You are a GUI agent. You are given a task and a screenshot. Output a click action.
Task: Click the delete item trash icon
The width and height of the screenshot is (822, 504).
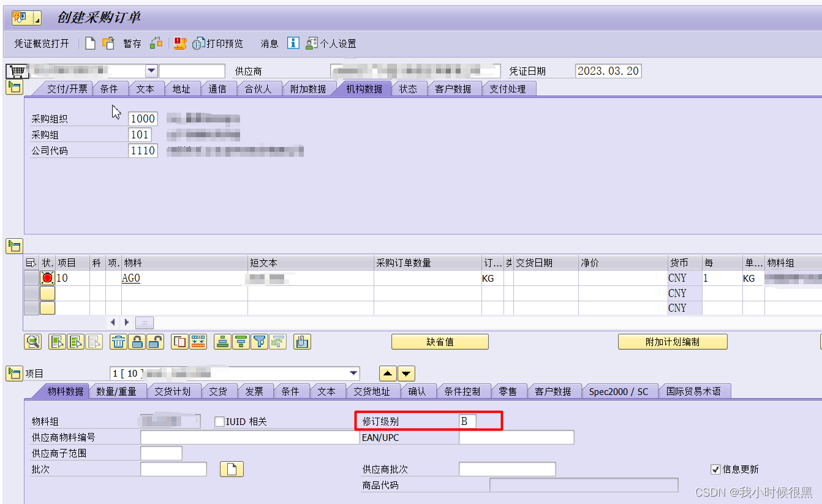[x=119, y=342]
